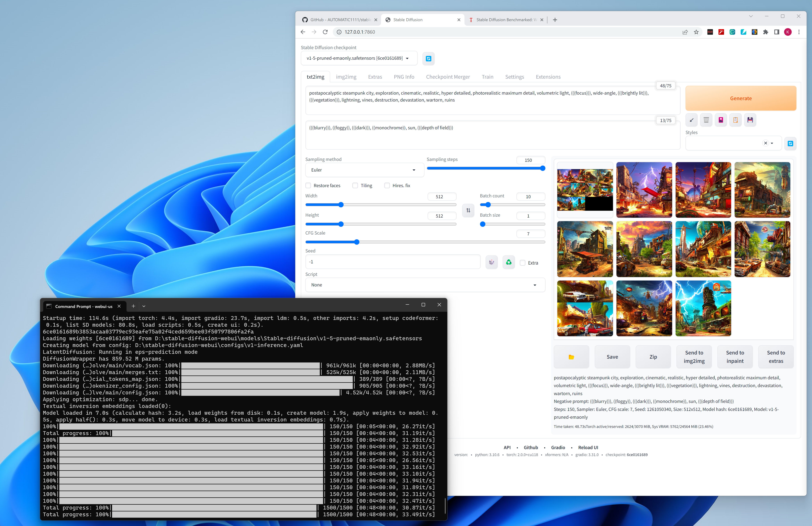Send image to extras

pos(776,357)
